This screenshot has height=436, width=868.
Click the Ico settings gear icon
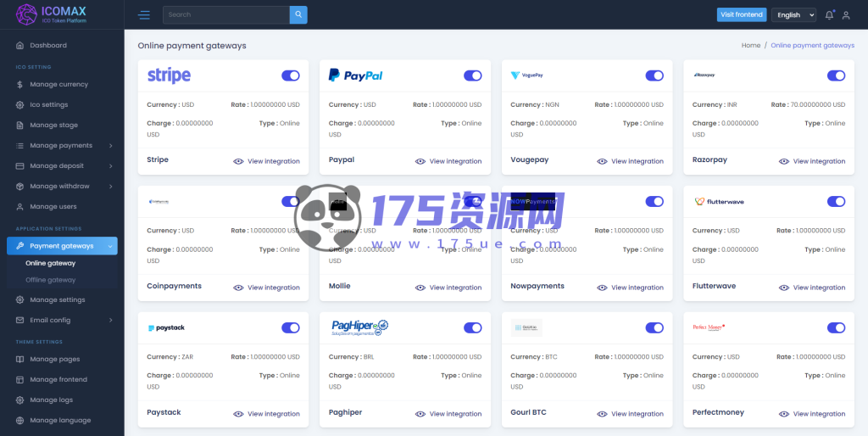tap(20, 104)
